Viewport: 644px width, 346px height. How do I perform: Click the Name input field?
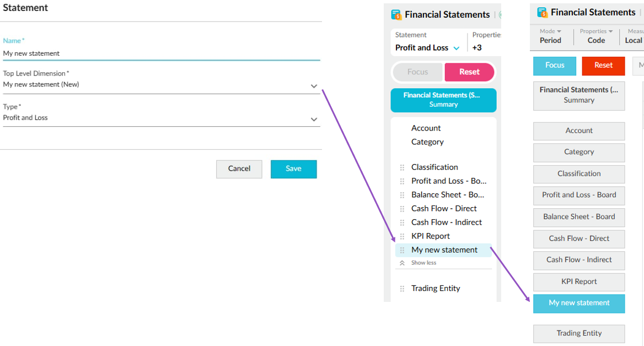161,53
